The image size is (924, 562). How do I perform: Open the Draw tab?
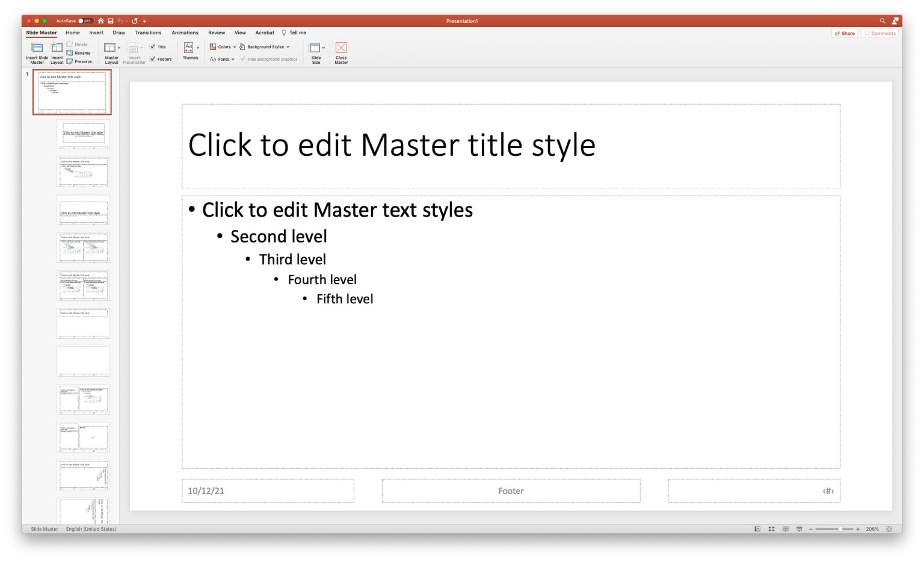point(119,33)
